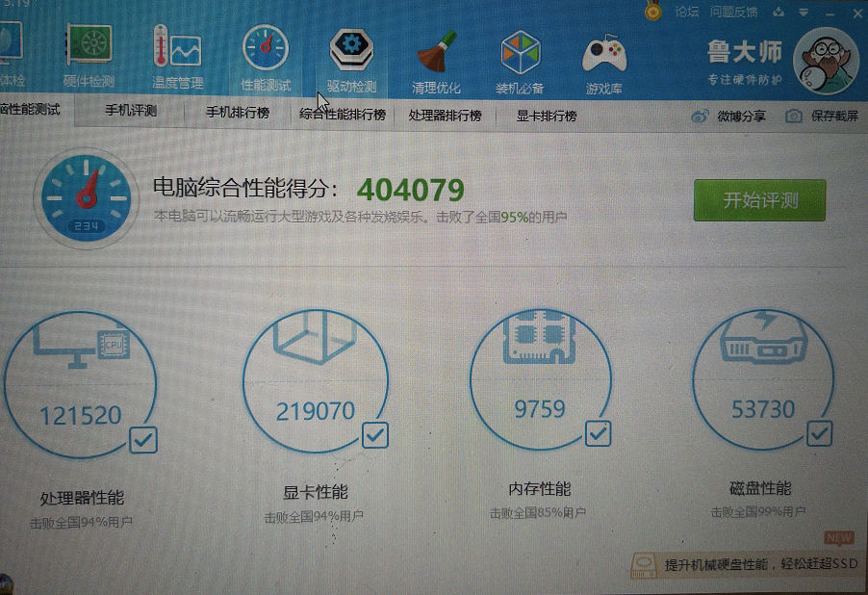Viewport: 868px width, 595px height.
Task: Switch to 显卡排行榜 tab
Action: click(x=547, y=116)
